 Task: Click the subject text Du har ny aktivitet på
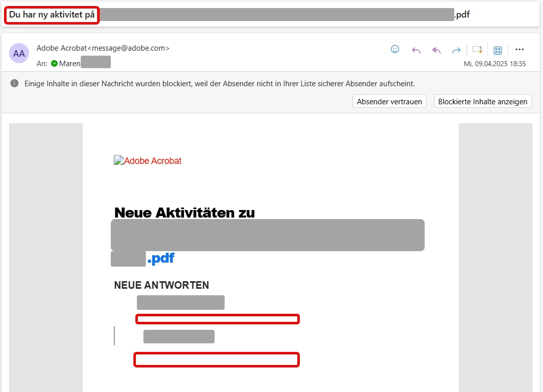pos(52,15)
